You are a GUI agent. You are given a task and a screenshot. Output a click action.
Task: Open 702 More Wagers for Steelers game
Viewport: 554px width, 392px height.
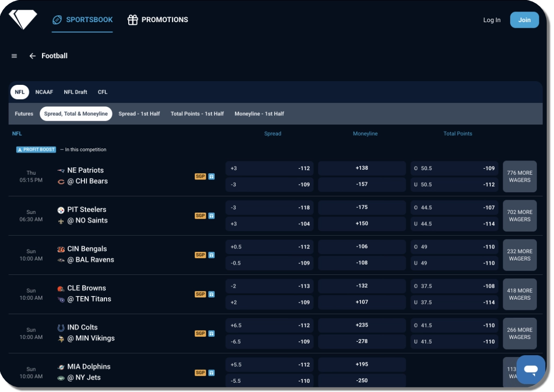point(520,216)
